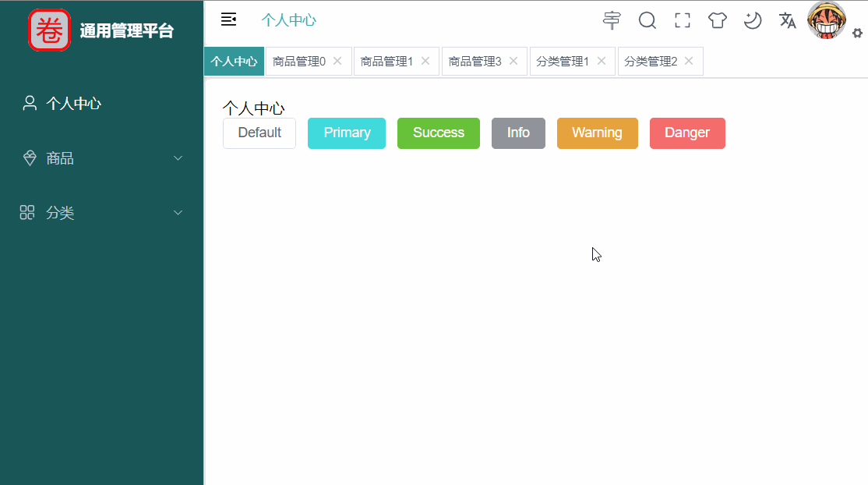
Task: Close the 分类管理1 tab
Action: 601,60
